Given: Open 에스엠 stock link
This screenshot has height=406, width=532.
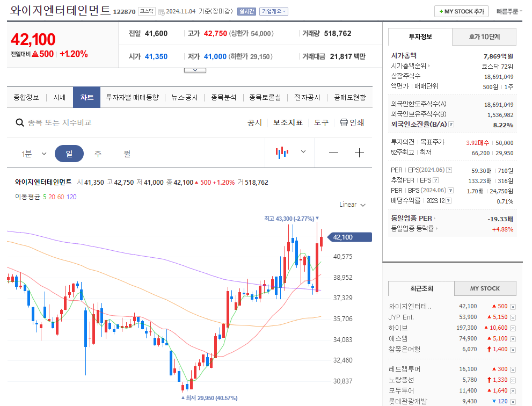Looking at the screenshot, I should 398,339.
